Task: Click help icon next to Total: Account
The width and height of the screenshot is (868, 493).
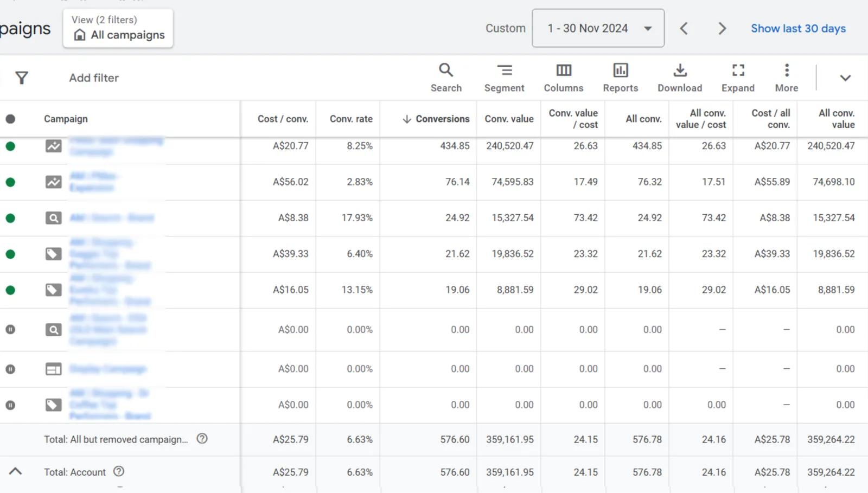Action: 119,471
